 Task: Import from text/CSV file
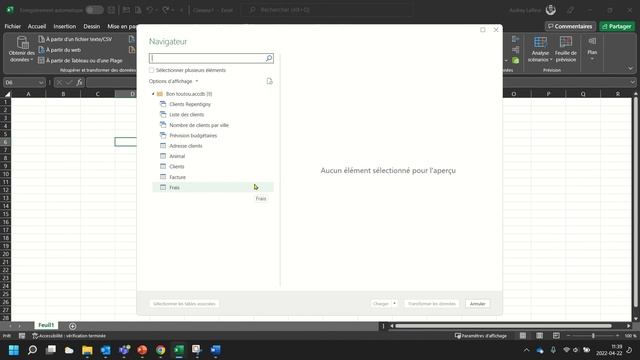(75, 39)
